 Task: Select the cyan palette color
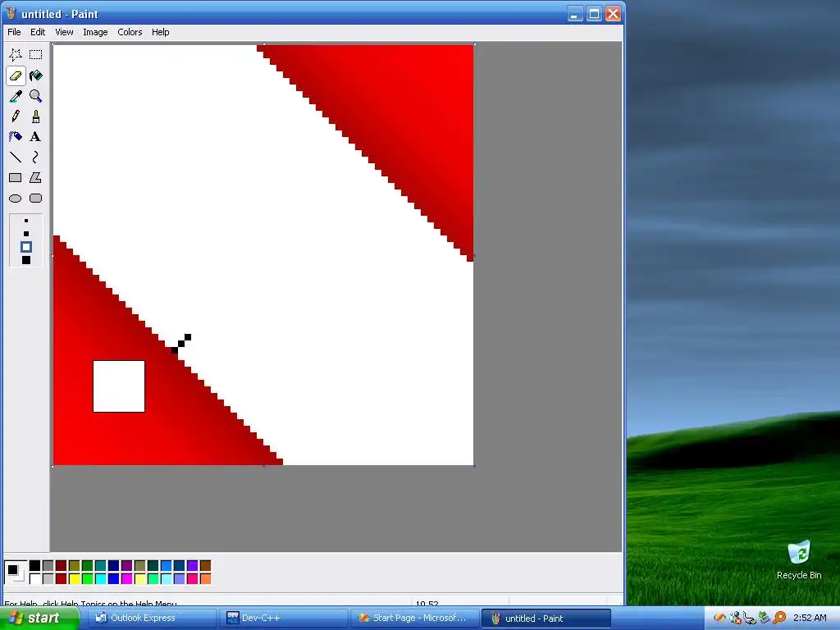click(100, 578)
